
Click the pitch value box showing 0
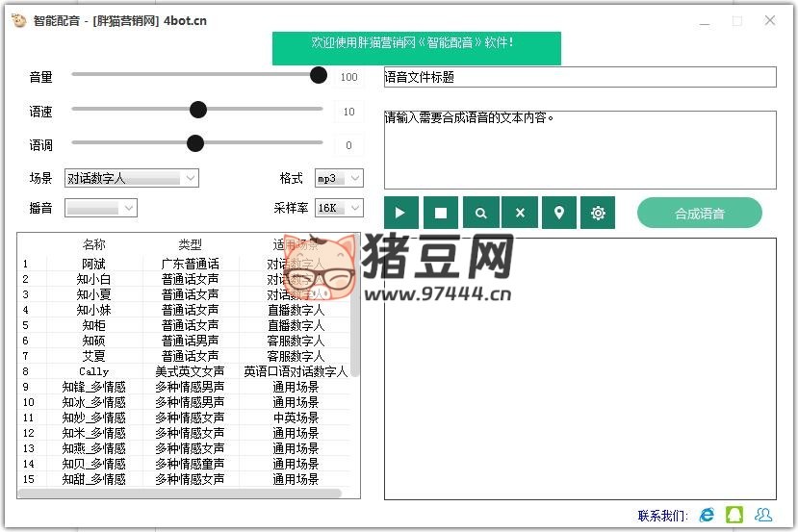point(348,145)
